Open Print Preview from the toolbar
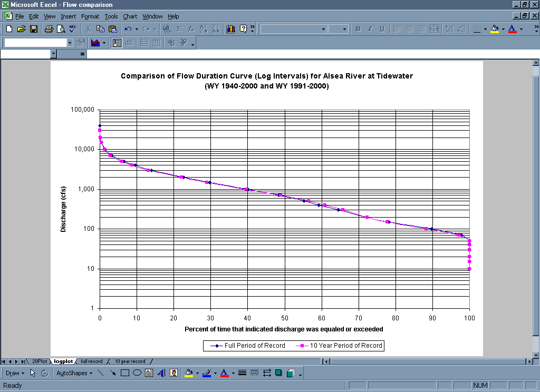Viewport: 540px width, 392px height. coord(61,29)
